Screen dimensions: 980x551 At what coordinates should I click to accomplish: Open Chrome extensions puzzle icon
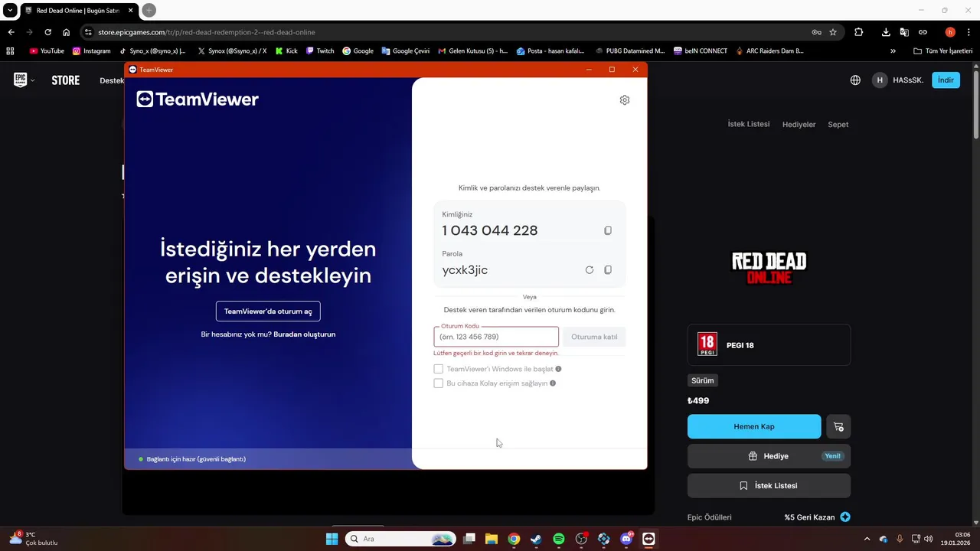pos(858,32)
